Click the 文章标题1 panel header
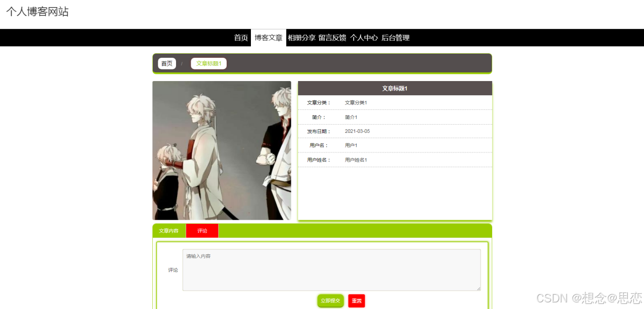This screenshot has height=309, width=644. (395, 88)
